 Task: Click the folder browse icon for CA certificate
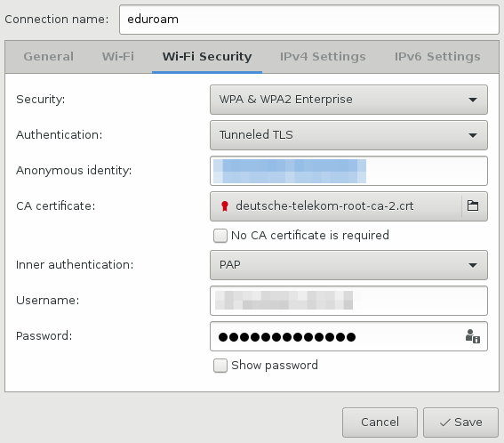pos(473,205)
